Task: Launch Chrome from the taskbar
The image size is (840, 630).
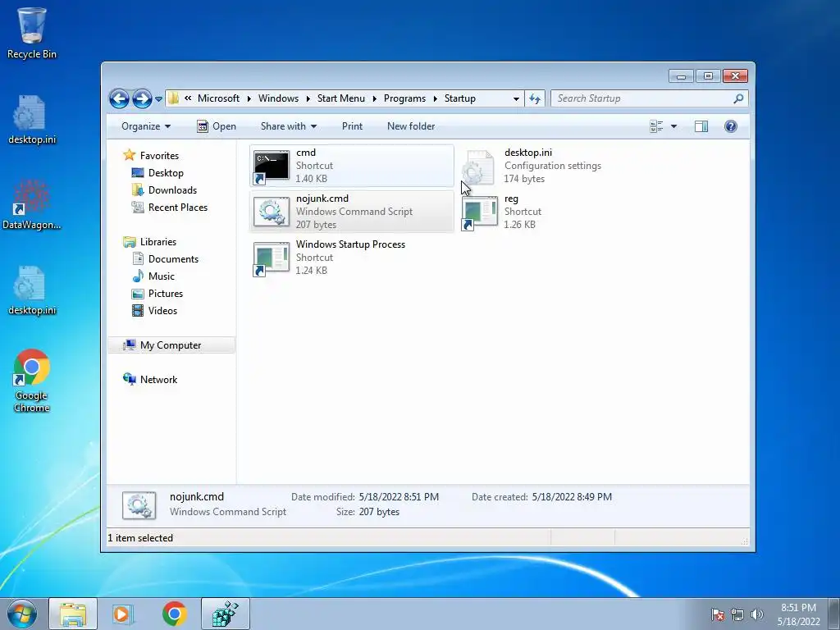Action: 174,614
